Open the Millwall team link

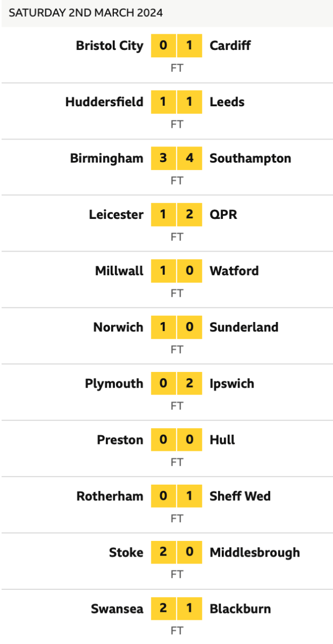pos(119,271)
